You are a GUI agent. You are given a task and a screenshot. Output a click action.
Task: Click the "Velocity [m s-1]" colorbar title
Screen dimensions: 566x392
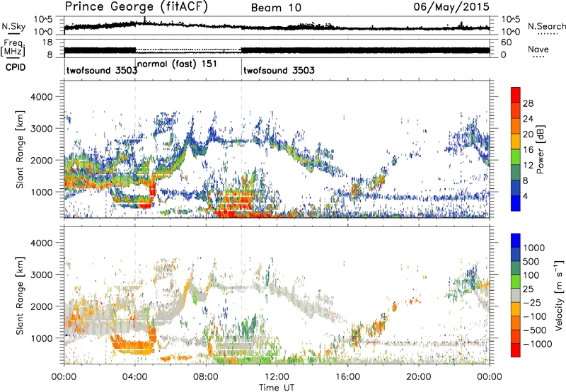(559, 295)
